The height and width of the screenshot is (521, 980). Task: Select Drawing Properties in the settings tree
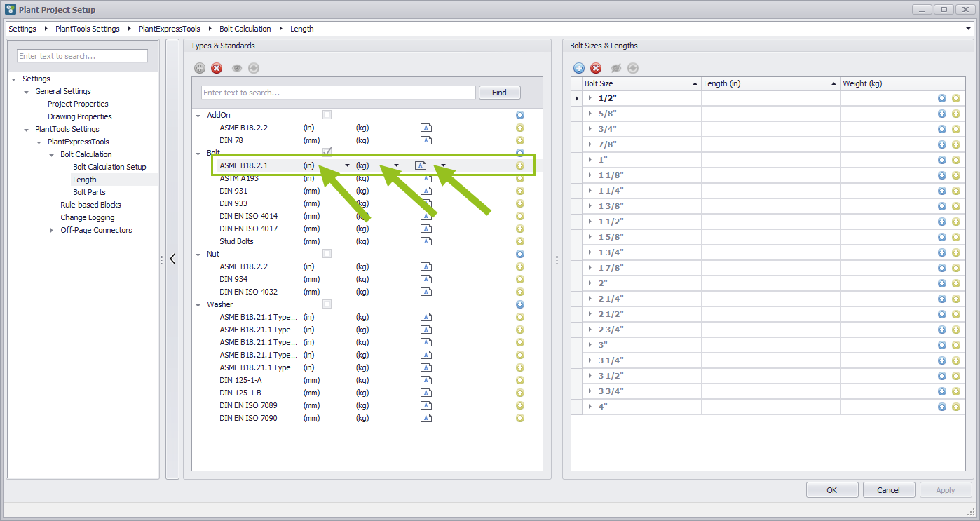click(x=79, y=116)
